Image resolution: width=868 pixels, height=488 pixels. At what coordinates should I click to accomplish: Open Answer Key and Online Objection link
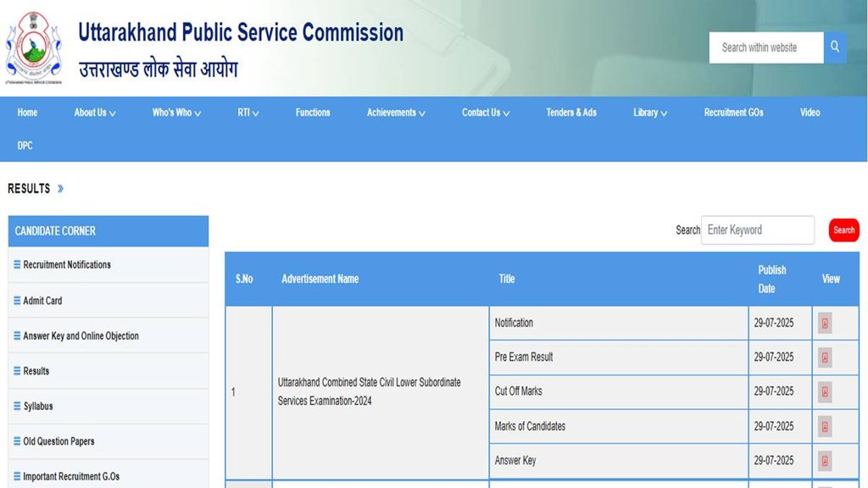[81, 335]
